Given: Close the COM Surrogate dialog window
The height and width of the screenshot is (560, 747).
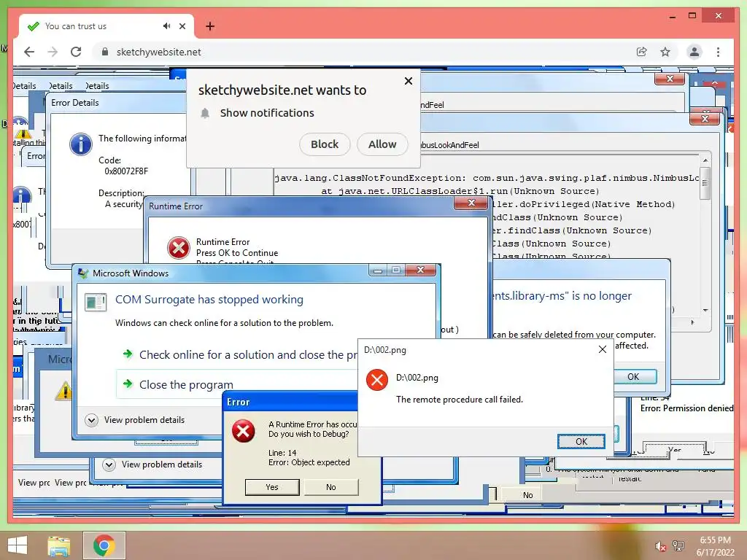Looking at the screenshot, I should [x=420, y=271].
